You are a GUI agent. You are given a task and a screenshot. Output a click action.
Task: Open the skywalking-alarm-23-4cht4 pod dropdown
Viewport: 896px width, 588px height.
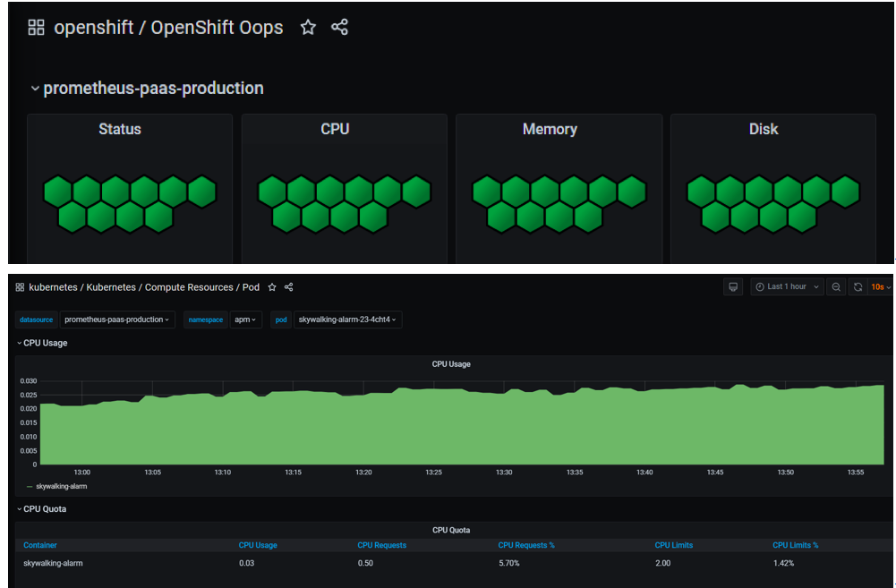click(x=347, y=320)
